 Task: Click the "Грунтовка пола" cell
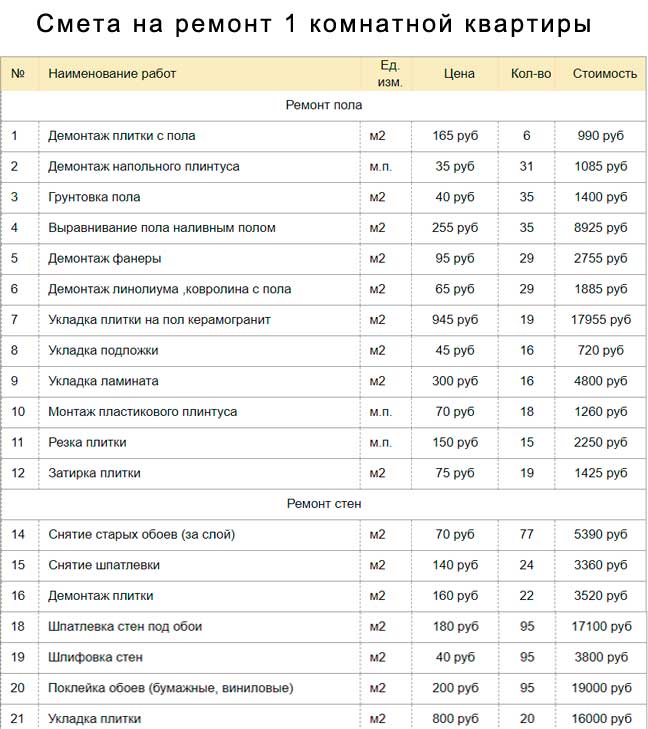pyautogui.click(x=94, y=197)
